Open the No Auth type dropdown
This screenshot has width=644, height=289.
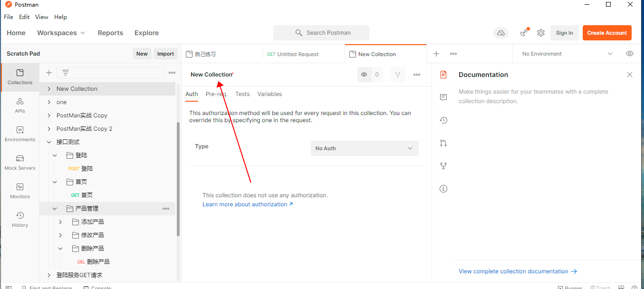pos(365,148)
